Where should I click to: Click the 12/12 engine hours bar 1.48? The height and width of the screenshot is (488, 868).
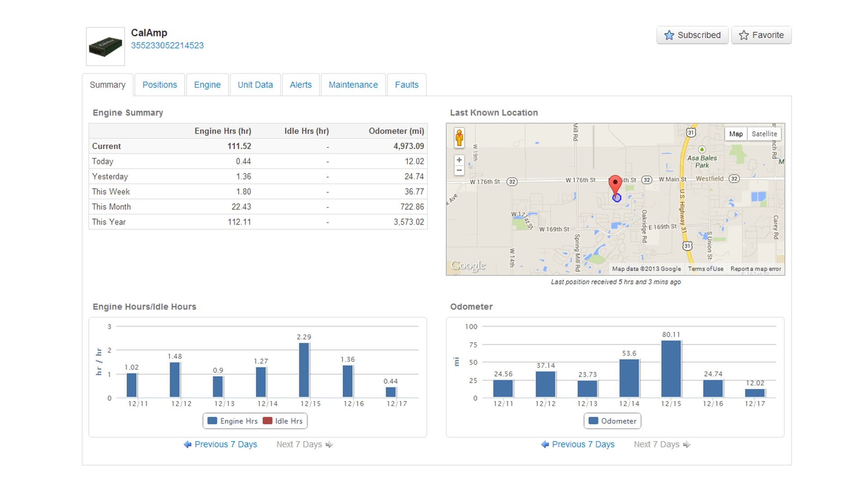pos(175,380)
